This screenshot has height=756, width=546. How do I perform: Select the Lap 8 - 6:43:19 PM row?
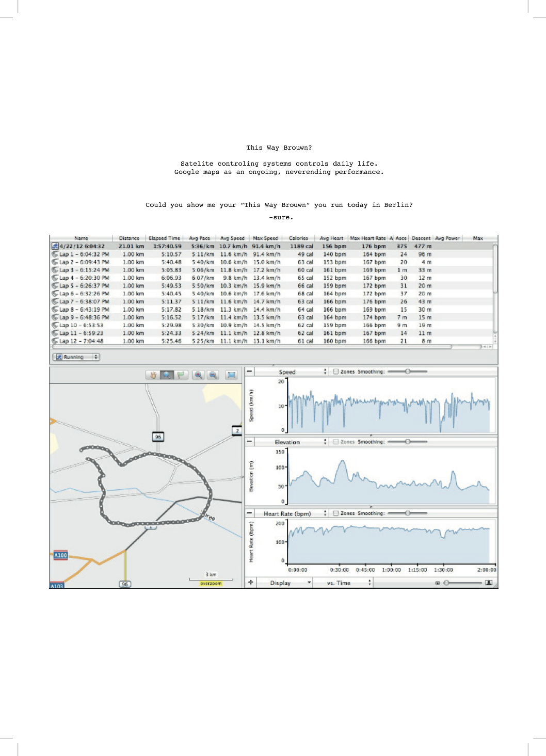click(271, 310)
